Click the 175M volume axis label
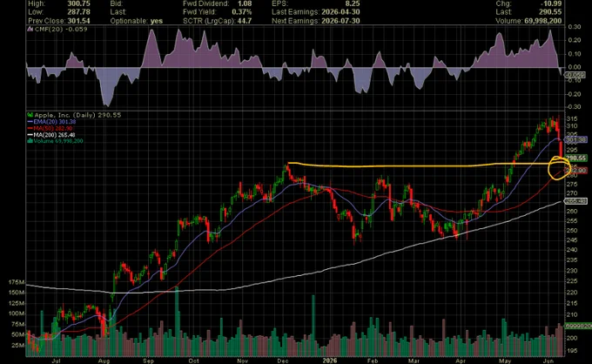Viewport: 592px width, 364px height. (17, 282)
